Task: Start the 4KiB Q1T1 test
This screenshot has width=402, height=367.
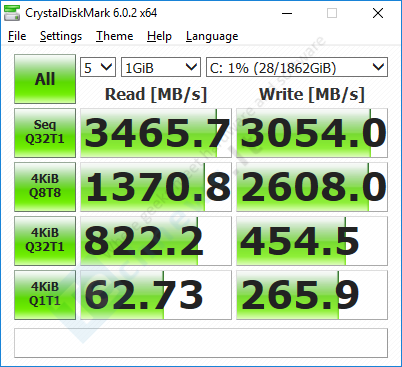Action: pyautogui.click(x=45, y=295)
